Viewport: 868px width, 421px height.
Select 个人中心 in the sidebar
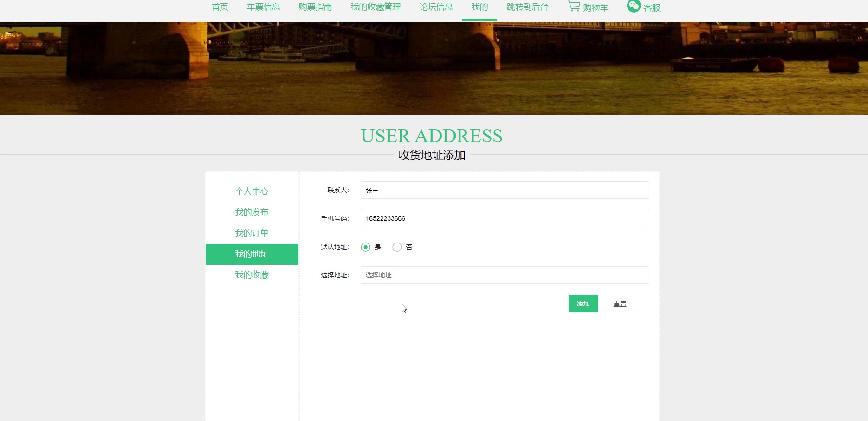click(252, 191)
